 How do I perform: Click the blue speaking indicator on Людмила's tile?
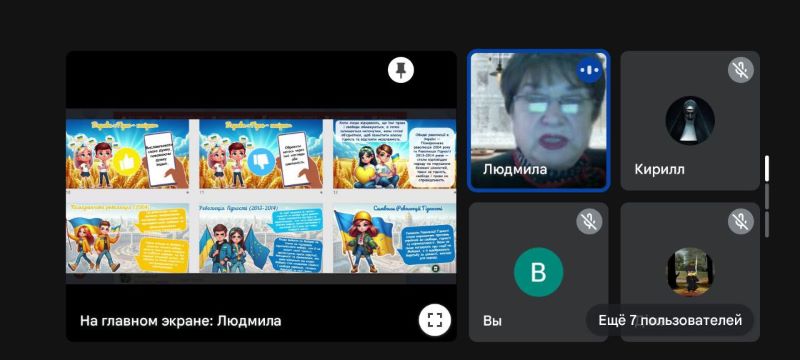pos(589,70)
